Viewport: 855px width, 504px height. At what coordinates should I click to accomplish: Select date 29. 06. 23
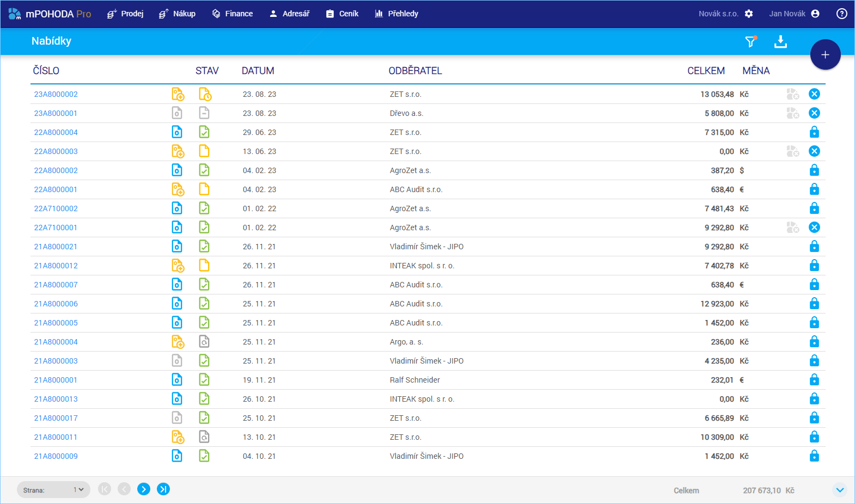(259, 132)
